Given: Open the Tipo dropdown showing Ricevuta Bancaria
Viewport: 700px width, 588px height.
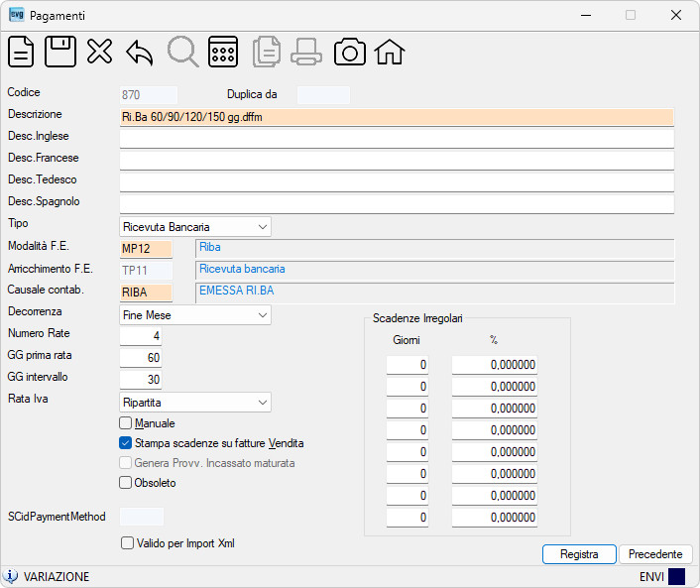Looking at the screenshot, I should (195, 227).
